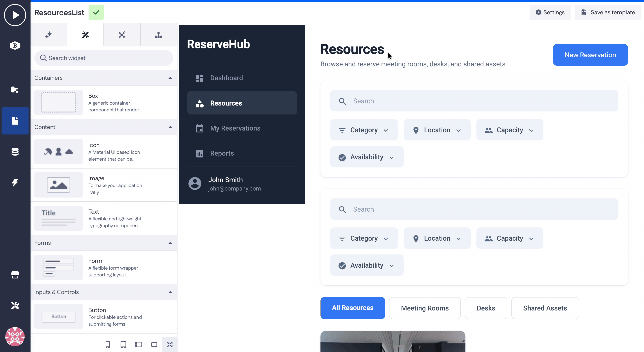Image resolution: width=644 pixels, height=352 pixels.
Task: Click the lightning bolt actions icon
Action: click(x=15, y=182)
